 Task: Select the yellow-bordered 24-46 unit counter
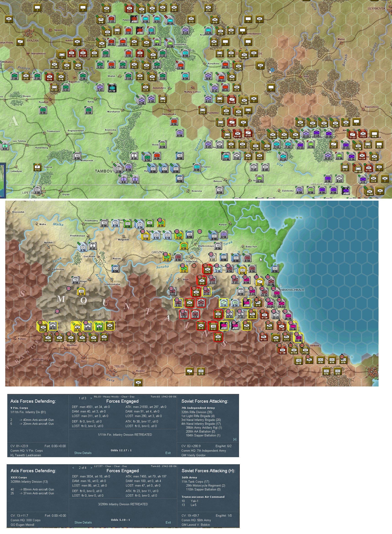(x=293, y=326)
